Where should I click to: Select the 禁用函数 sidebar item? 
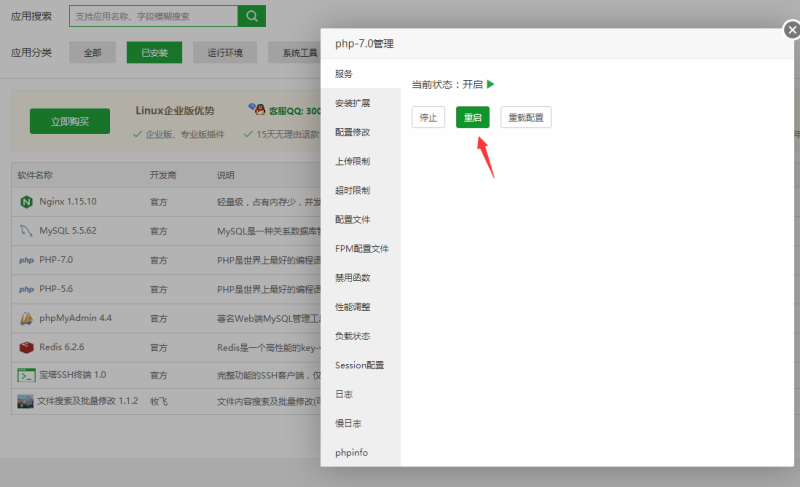(352, 277)
